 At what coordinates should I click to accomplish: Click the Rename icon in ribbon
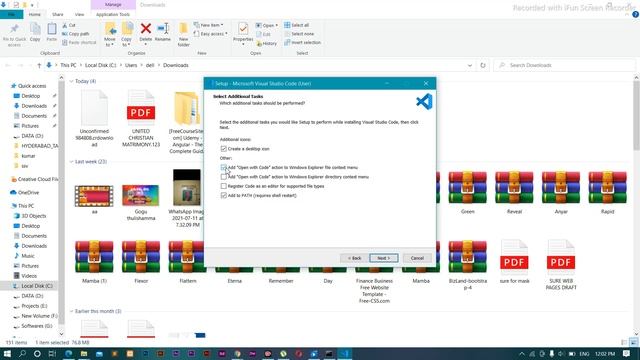163,29
